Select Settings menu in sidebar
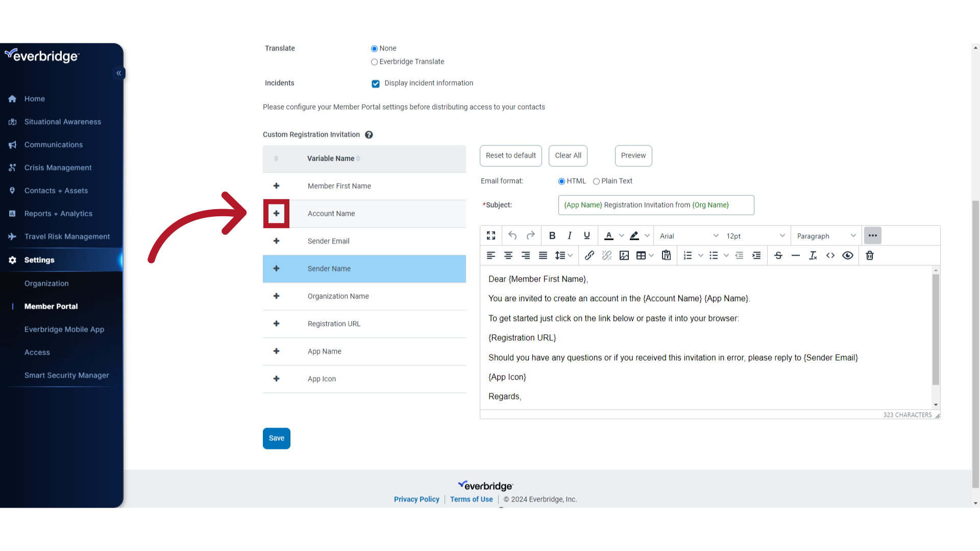 click(x=39, y=259)
